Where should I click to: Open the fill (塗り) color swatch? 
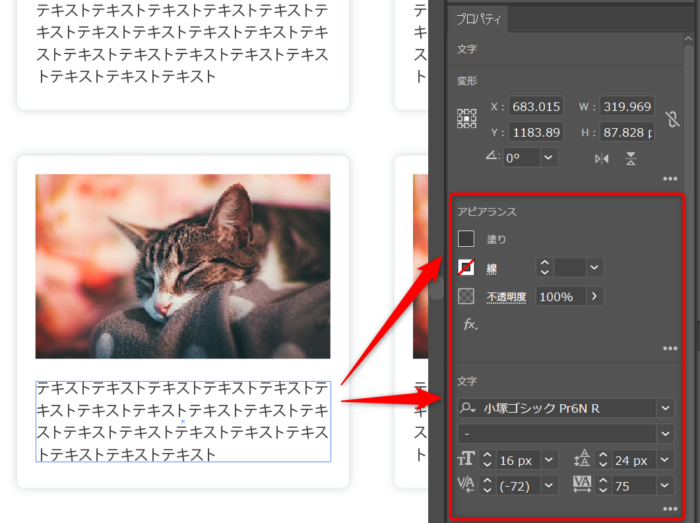466,238
